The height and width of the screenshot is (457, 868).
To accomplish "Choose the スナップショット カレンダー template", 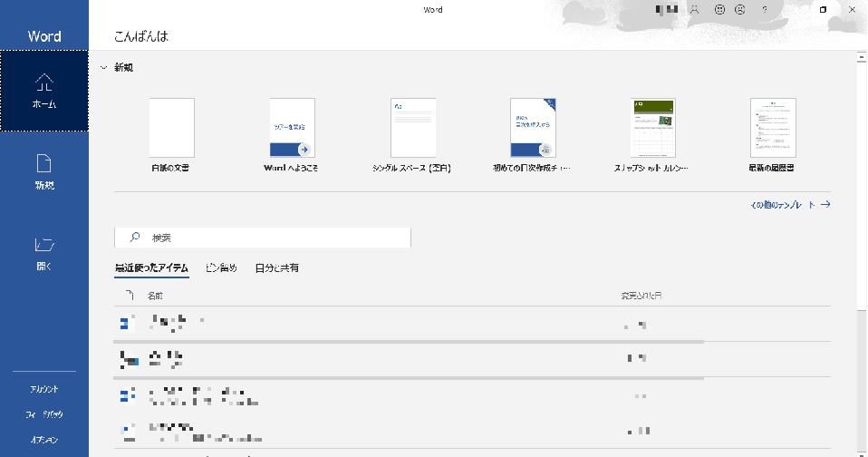I will point(652,128).
